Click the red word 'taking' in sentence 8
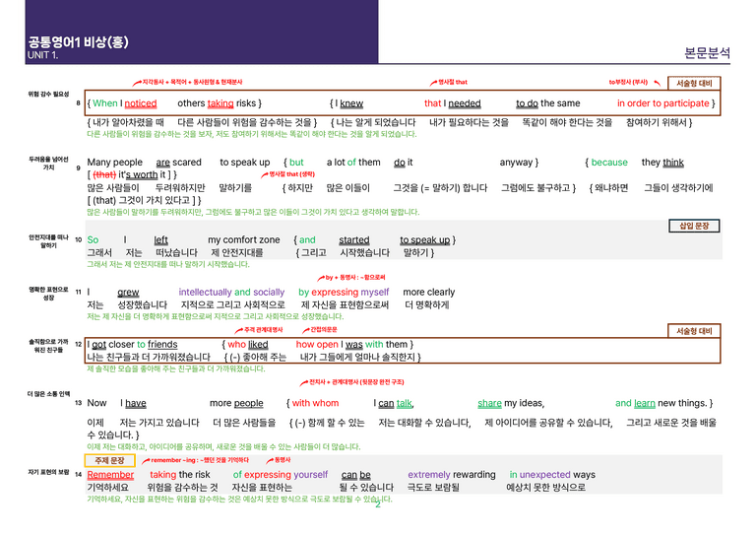Screen dimensions: 756x535 (220, 103)
